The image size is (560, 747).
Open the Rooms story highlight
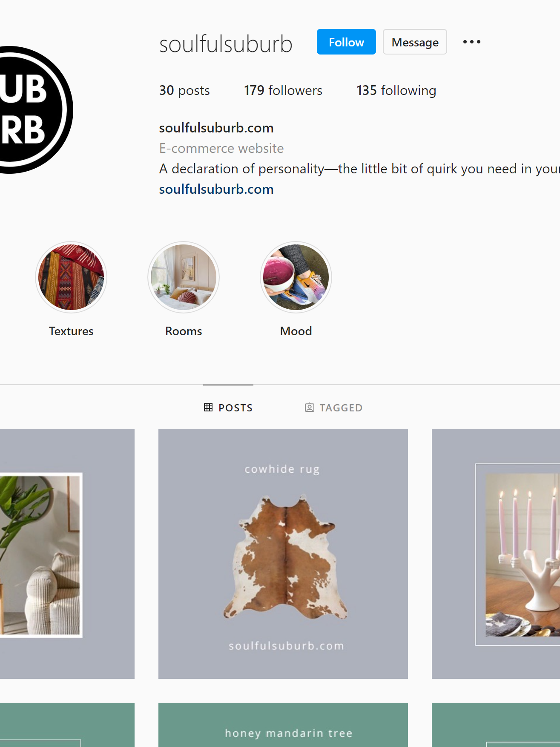tap(184, 277)
